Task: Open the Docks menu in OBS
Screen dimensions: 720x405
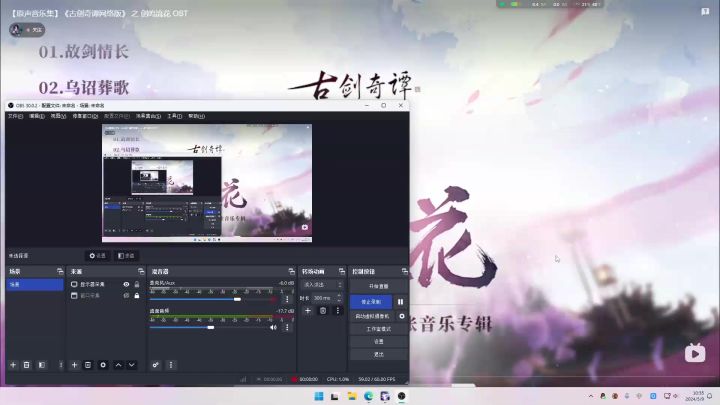Action: [x=85, y=116]
